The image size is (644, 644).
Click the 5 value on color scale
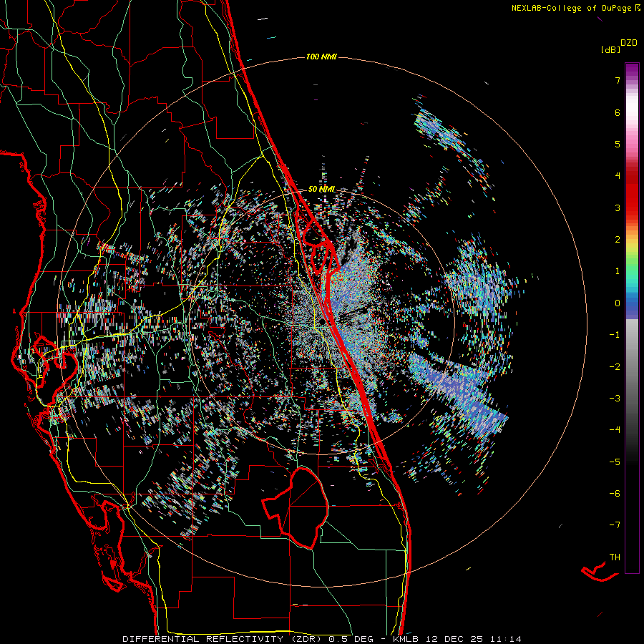pos(618,144)
